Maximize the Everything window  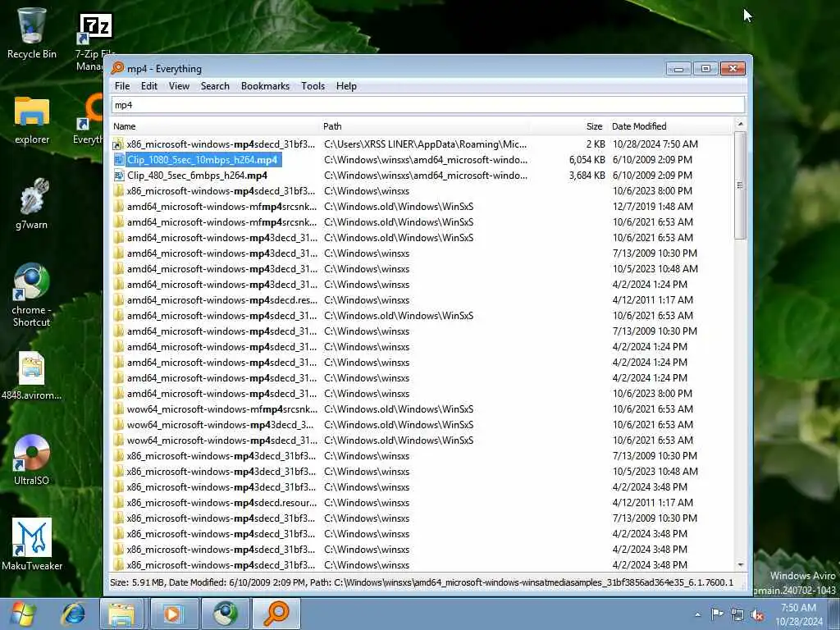[x=705, y=69]
